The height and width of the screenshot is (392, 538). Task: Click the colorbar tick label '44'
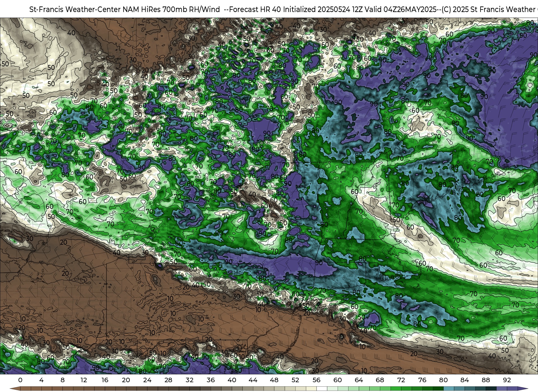click(253, 380)
